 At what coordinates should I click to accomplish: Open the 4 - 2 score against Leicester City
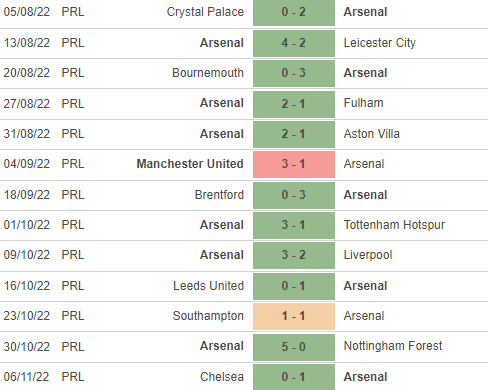click(294, 43)
